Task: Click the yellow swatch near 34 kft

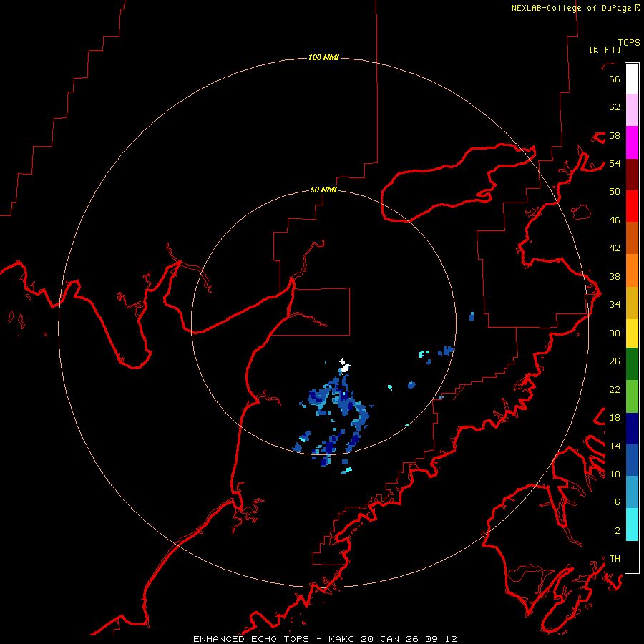Action: tap(632, 333)
